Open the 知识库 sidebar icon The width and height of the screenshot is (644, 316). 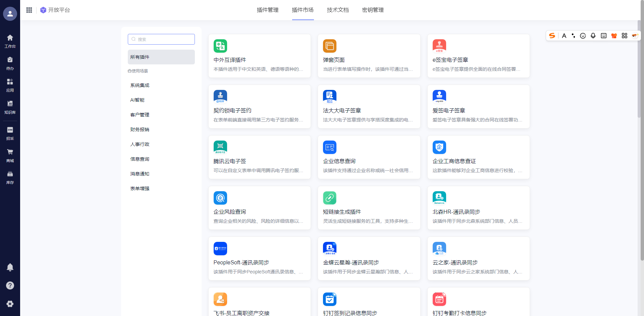coord(10,107)
